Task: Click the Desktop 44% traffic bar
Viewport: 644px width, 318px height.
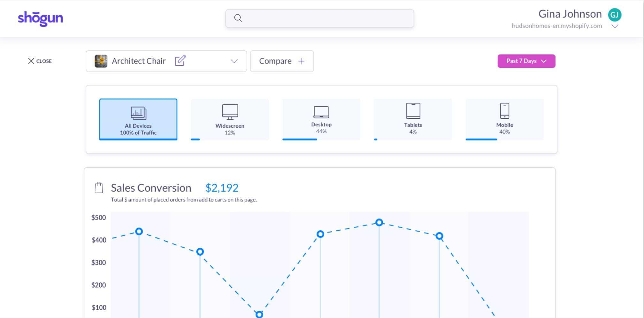Action: pyautogui.click(x=300, y=139)
